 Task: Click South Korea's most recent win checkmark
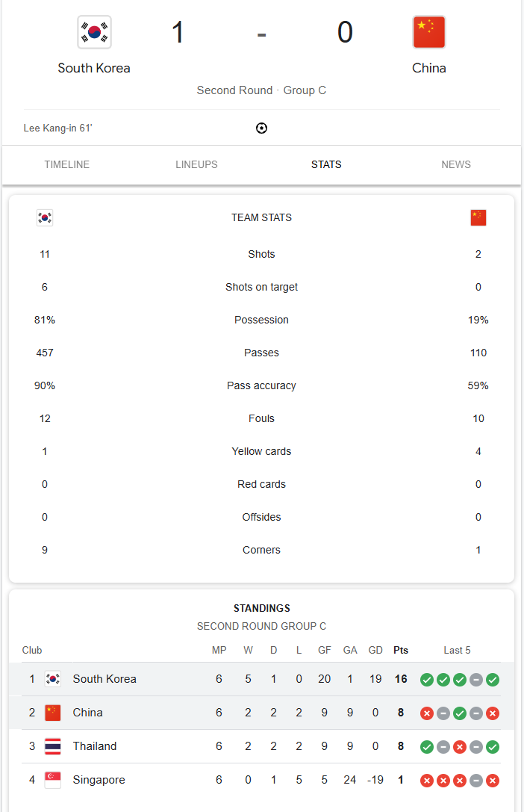pos(493,680)
